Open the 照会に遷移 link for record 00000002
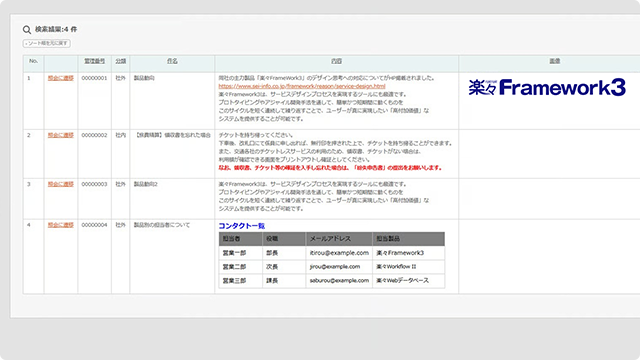This screenshot has height=360, width=640. tap(61, 135)
